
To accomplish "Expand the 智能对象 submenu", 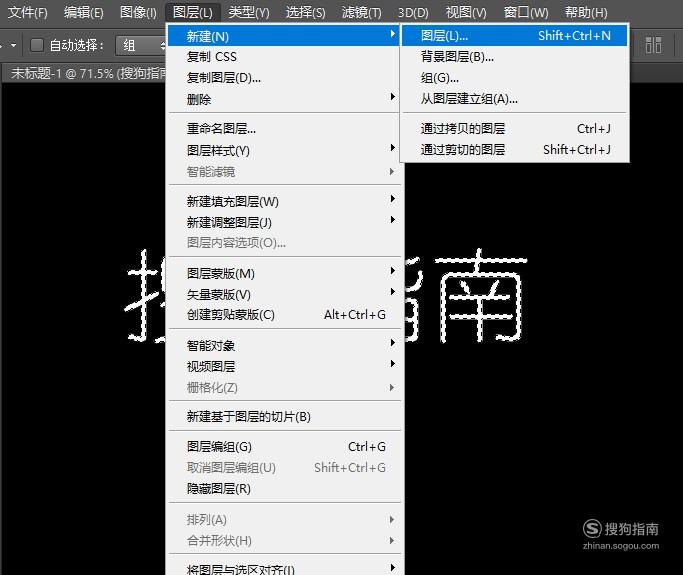I will click(283, 345).
